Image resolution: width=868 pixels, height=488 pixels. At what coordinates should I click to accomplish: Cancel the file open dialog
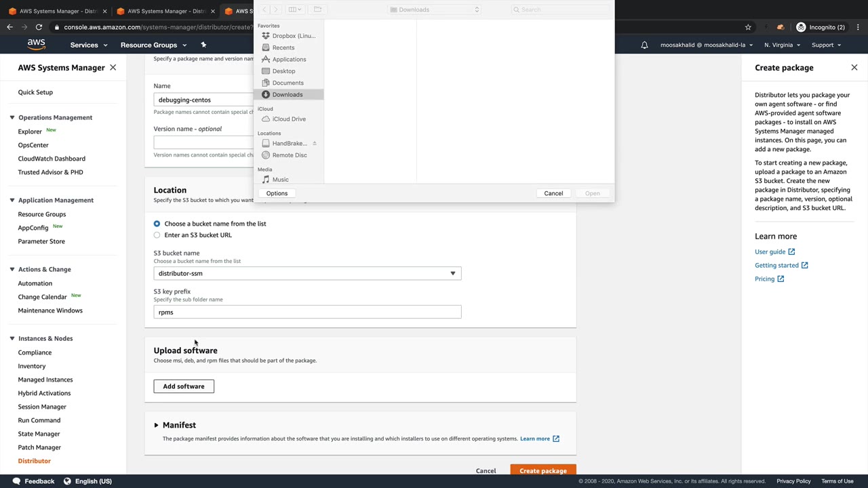553,194
